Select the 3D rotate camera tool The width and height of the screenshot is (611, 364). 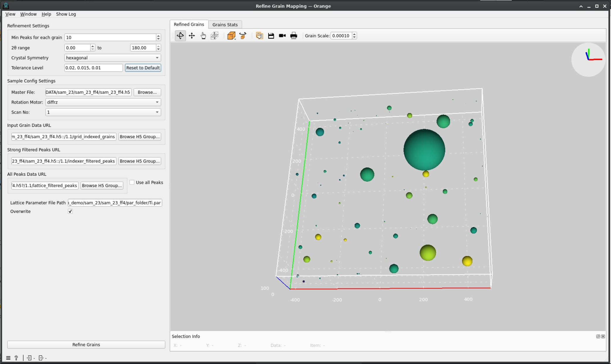coord(180,36)
